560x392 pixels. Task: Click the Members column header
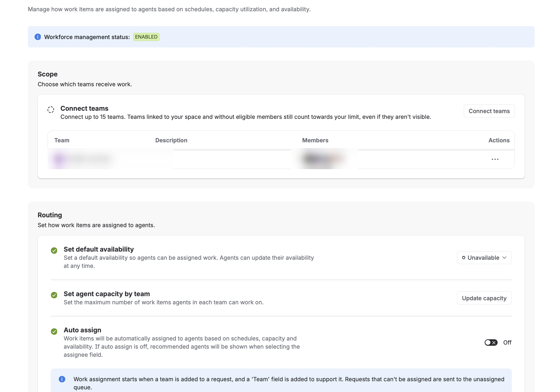click(x=315, y=140)
